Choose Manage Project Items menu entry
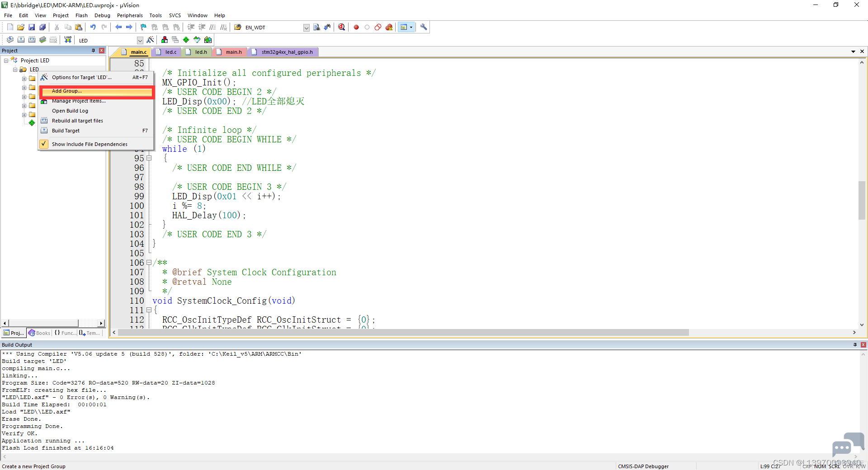The width and height of the screenshot is (868, 470). click(x=97, y=101)
